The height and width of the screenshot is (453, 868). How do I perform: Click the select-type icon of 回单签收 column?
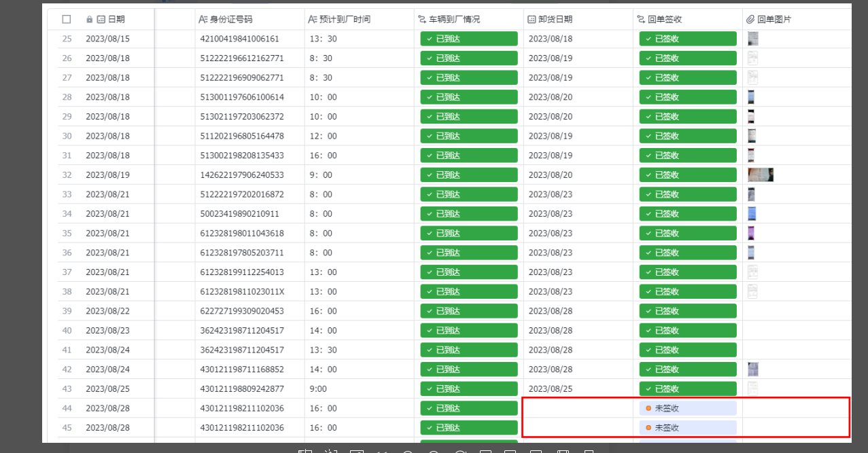(641, 20)
